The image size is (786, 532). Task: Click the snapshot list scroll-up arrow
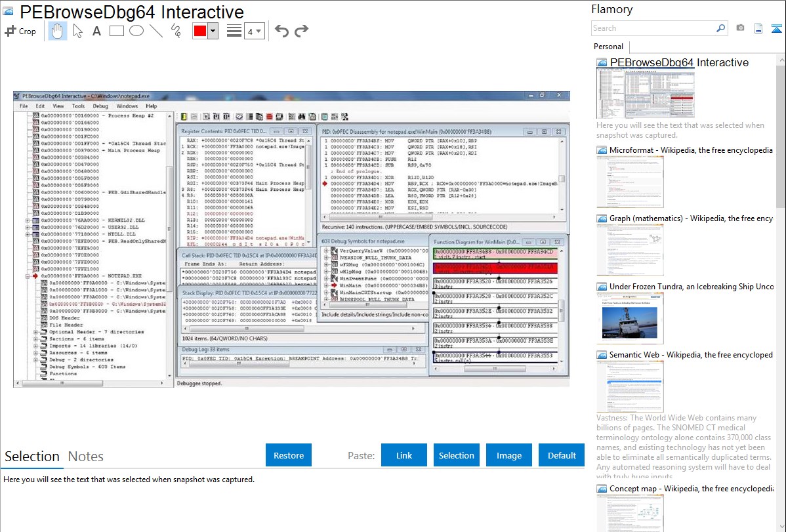pyautogui.click(x=781, y=60)
